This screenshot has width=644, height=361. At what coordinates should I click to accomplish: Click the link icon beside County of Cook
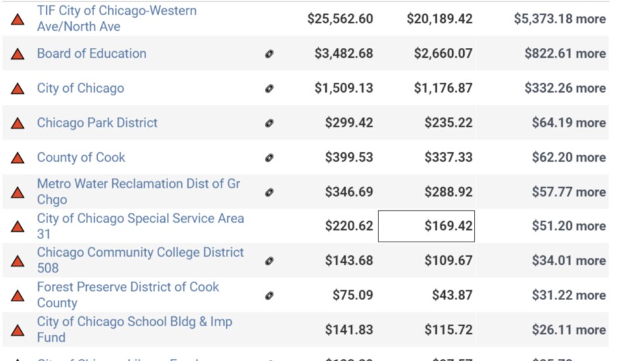point(269,158)
